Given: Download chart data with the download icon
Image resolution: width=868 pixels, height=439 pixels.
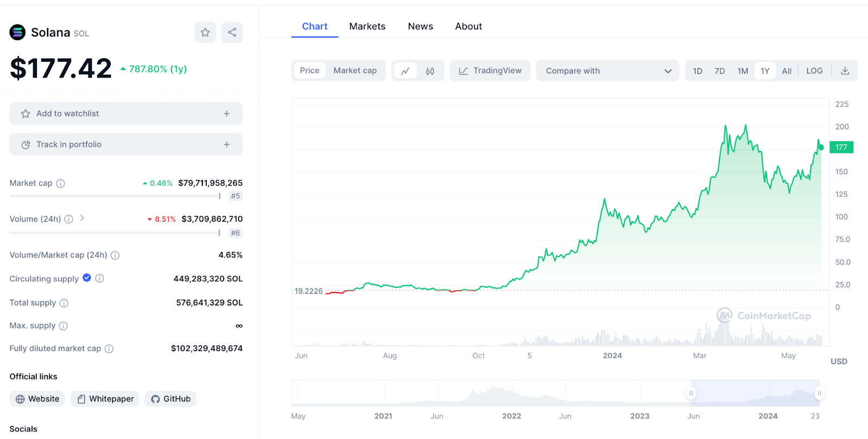Looking at the screenshot, I should 845,71.
